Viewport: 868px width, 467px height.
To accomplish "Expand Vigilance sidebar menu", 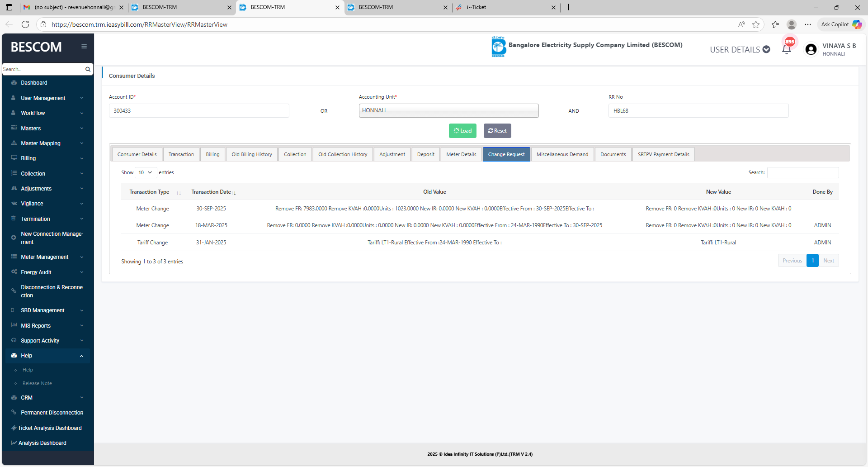I will click(47, 204).
